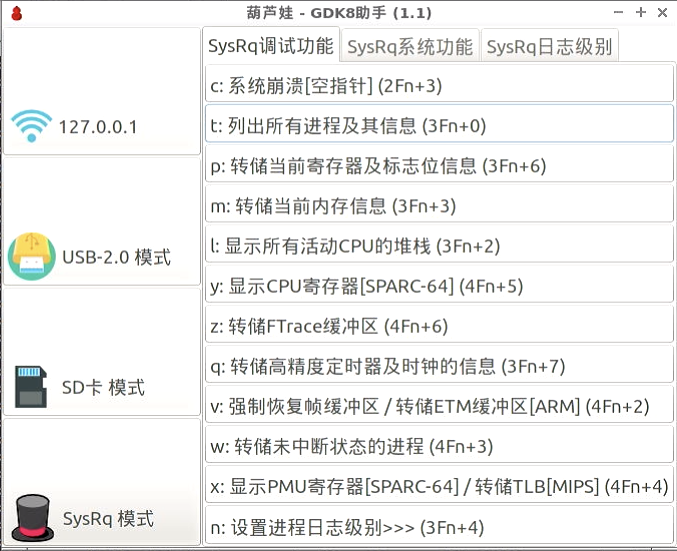Select the SD卡 模式 label
The width and height of the screenshot is (677, 551).
[x=103, y=387]
